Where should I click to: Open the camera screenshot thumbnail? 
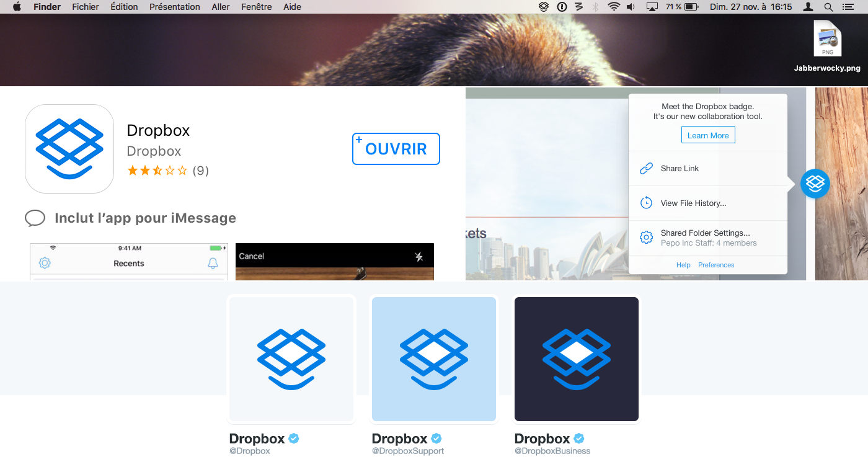coord(335,262)
